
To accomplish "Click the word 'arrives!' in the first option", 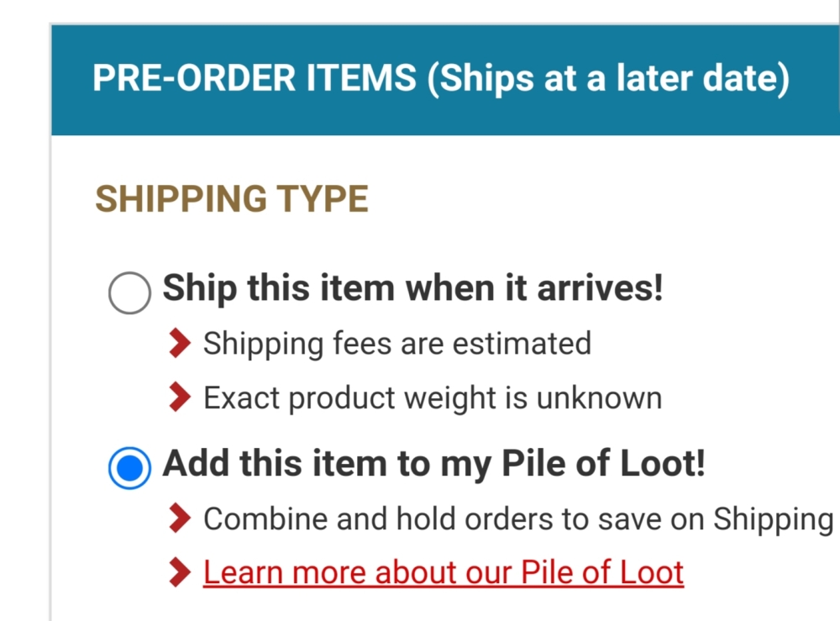I will pyautogui.click(x=600, y=287).
